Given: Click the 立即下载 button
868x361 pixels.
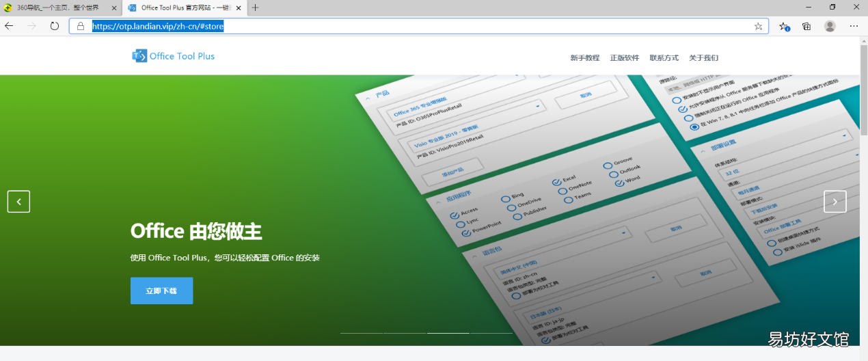Looking at the screenshot, I should pyautogui.click(x=161, y=291).
